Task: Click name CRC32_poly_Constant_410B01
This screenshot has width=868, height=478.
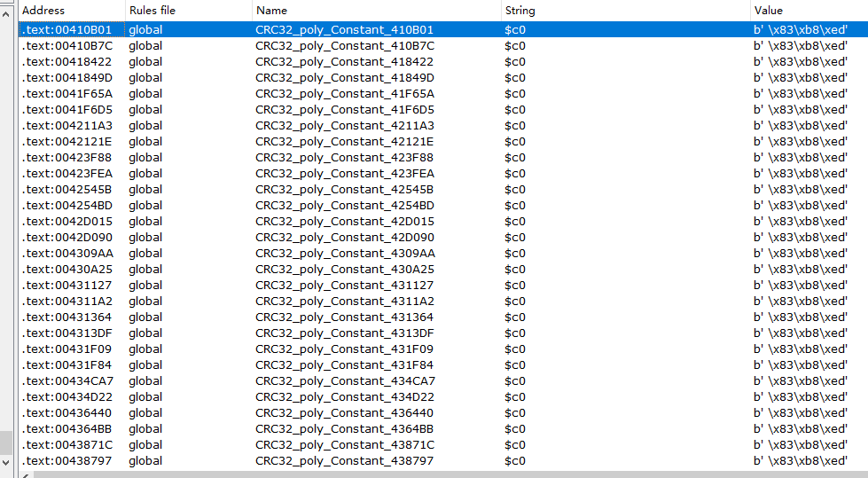Action: [345, 30]
